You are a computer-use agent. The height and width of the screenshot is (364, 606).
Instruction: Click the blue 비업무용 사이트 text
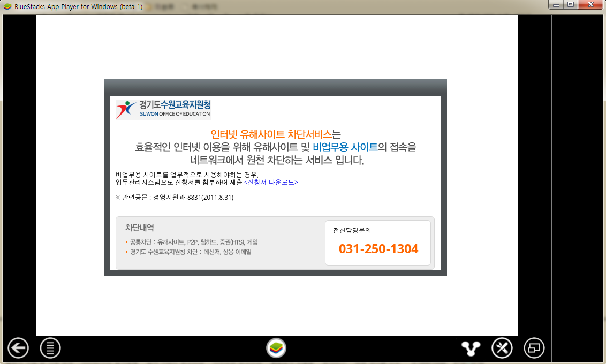[345, 147]
